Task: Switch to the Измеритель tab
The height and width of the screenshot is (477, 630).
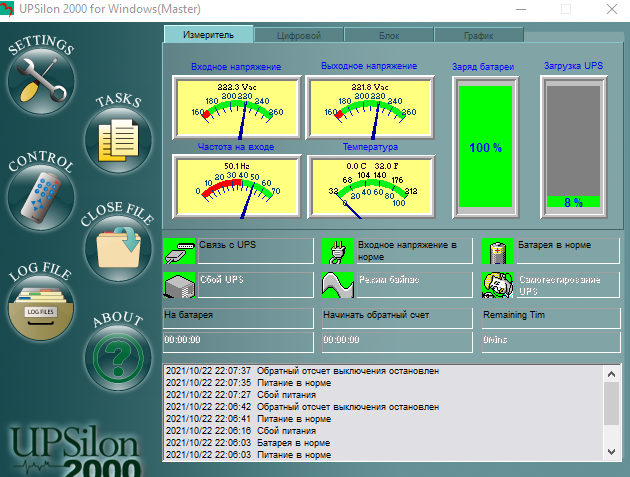Action: pyautogui.click(x=209, y=35)
